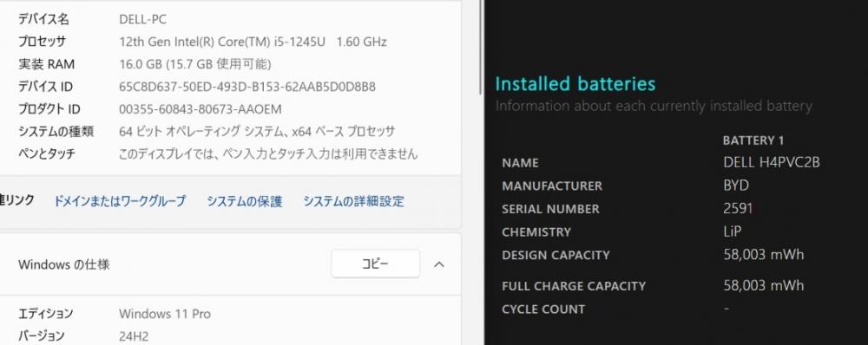Select the device ID 65C8D637-50ED-493D-B153-62AAB5D0D8B8

pyautogui.click(x=247, y=87)
